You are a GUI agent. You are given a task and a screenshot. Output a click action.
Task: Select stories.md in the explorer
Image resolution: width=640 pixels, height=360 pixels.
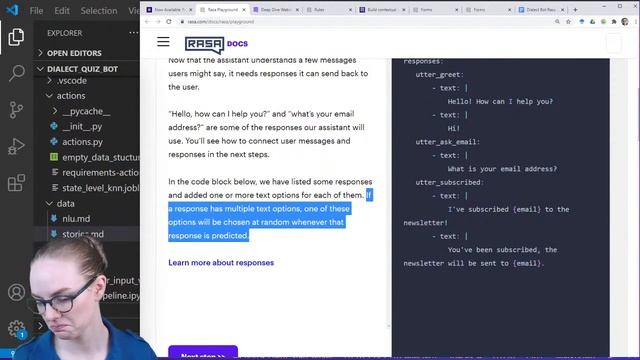point(83,234)
